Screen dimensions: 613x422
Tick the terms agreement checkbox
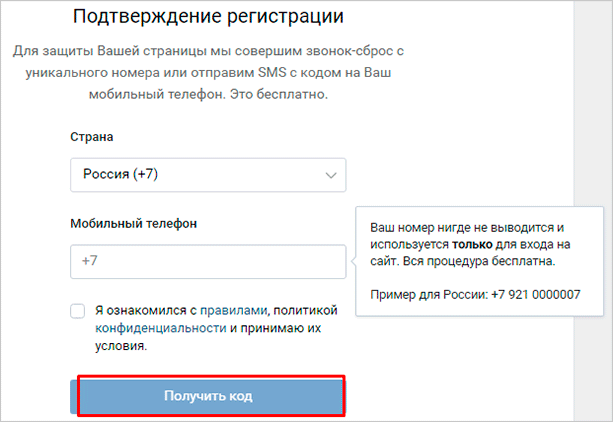coord(78,311)
